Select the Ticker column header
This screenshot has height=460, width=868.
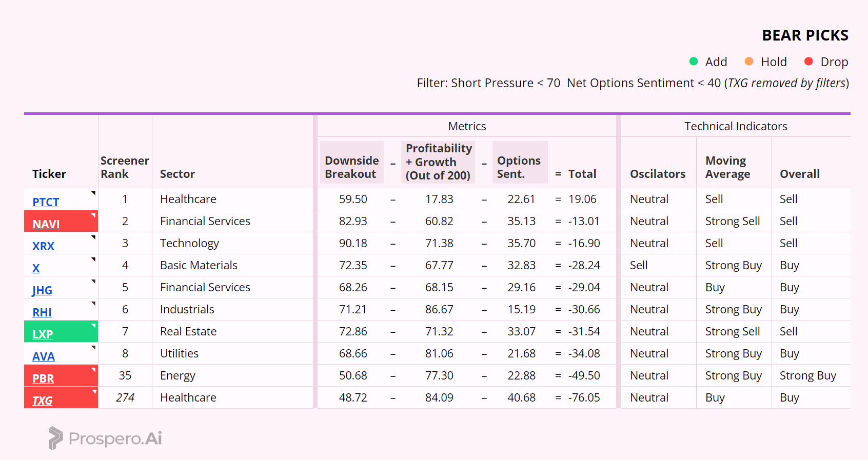[49, 174]
